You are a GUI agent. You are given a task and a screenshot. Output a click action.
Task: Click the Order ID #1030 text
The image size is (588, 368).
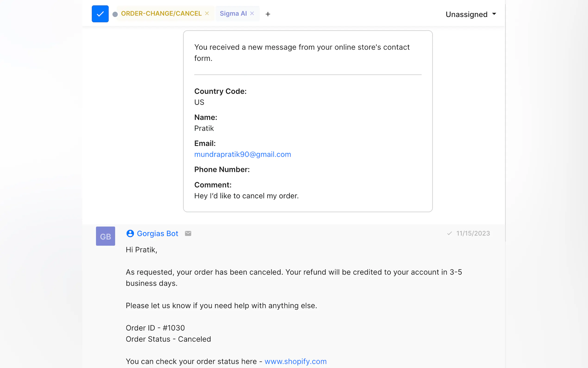pos(155,328)
